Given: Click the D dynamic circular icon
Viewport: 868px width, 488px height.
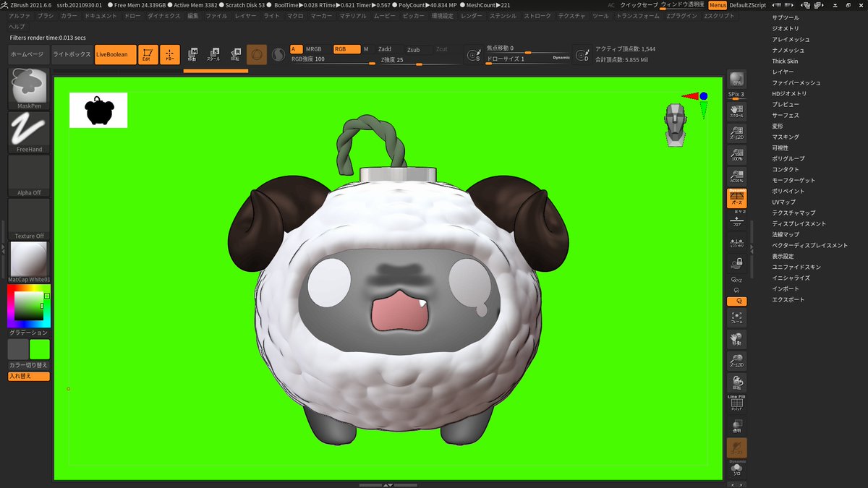Looking at the screenshot, I should pos(582,55).
